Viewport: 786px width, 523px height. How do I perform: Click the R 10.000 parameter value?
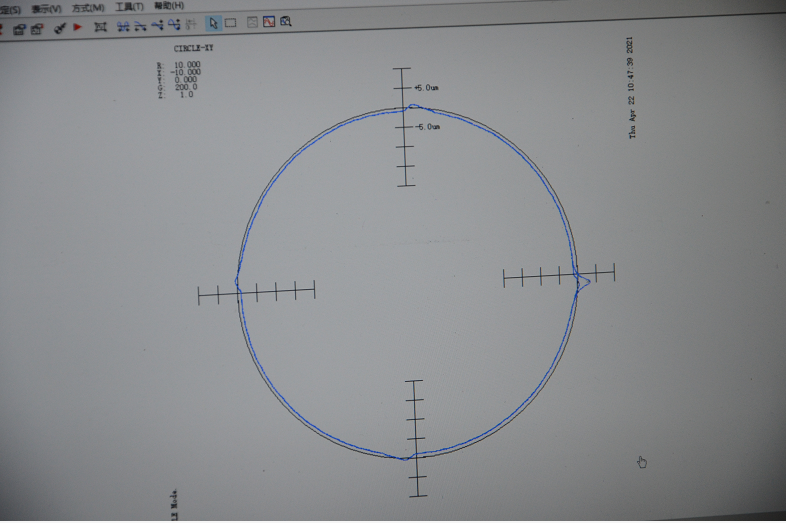tap(185, 65)
